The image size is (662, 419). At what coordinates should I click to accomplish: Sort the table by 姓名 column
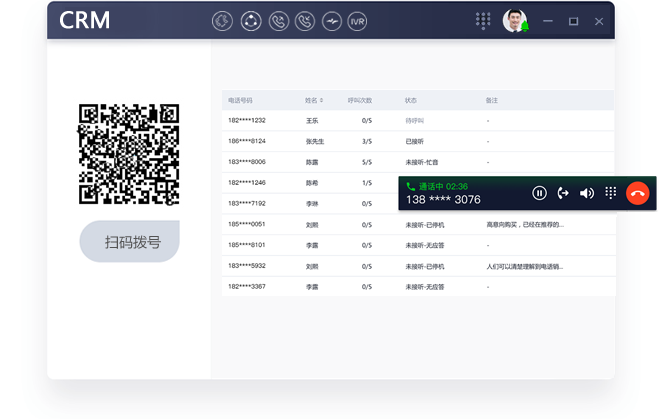tap(313, 100)
